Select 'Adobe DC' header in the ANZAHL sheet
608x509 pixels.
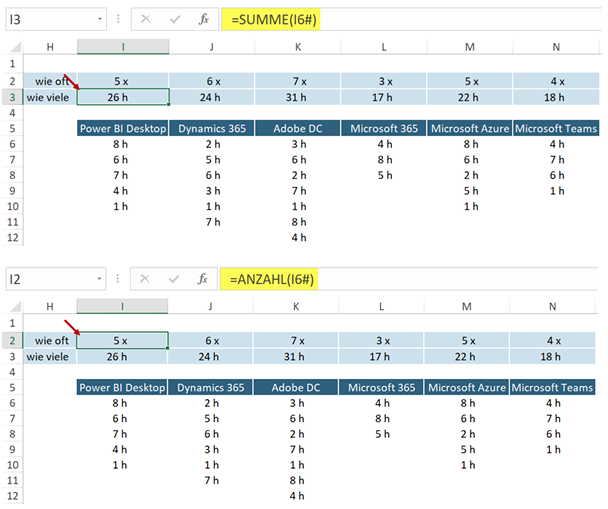[296, 387]
